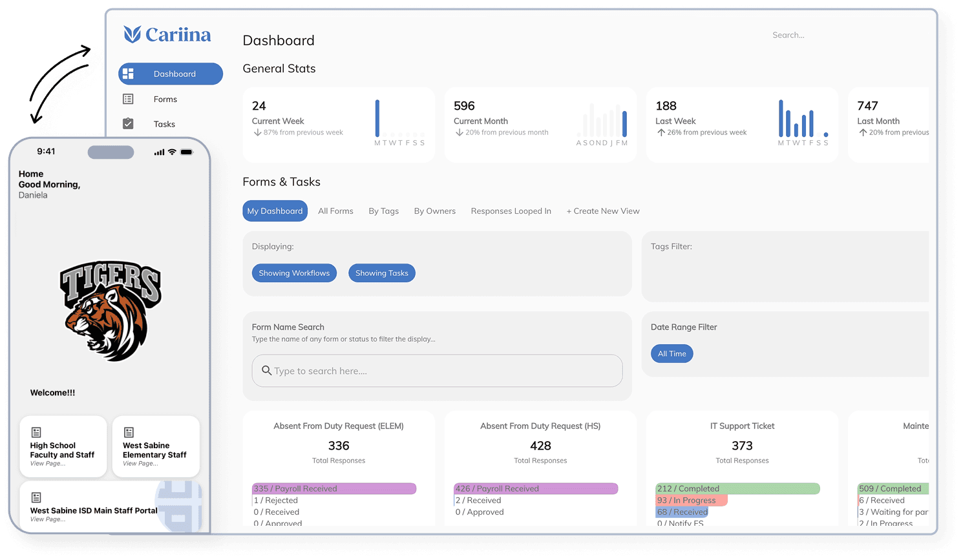Click the 68 / Received blue bar
Viewport: 963px width, 560px height.
[682, 512]
